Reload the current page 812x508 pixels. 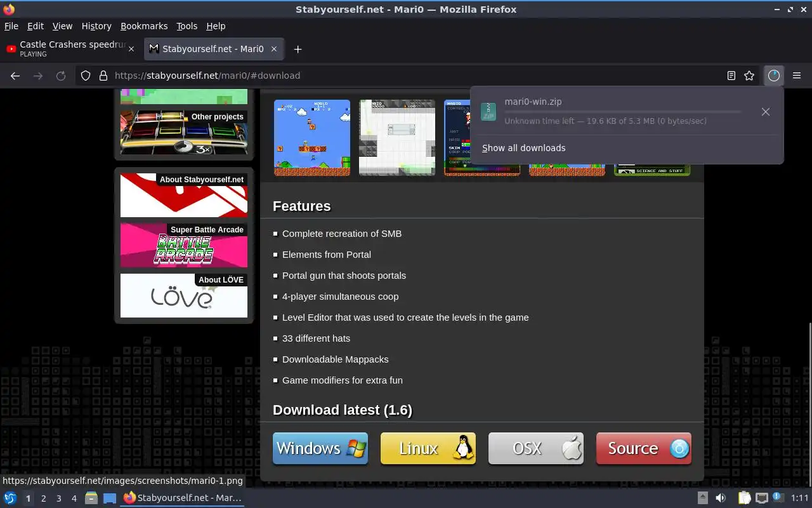coord(61,76)
